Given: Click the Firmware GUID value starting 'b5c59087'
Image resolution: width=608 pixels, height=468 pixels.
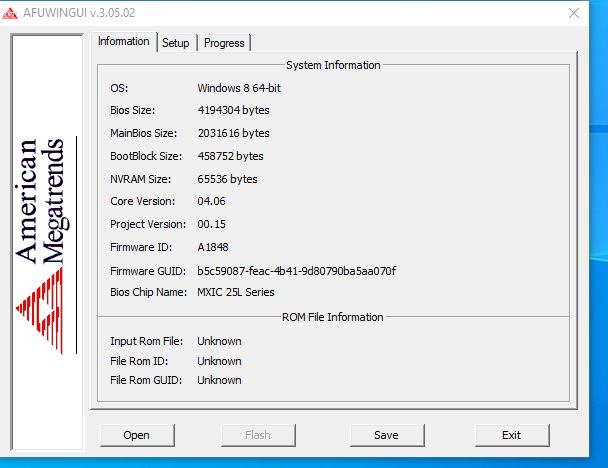Looking at the screenshot, I should click(297, 271).
